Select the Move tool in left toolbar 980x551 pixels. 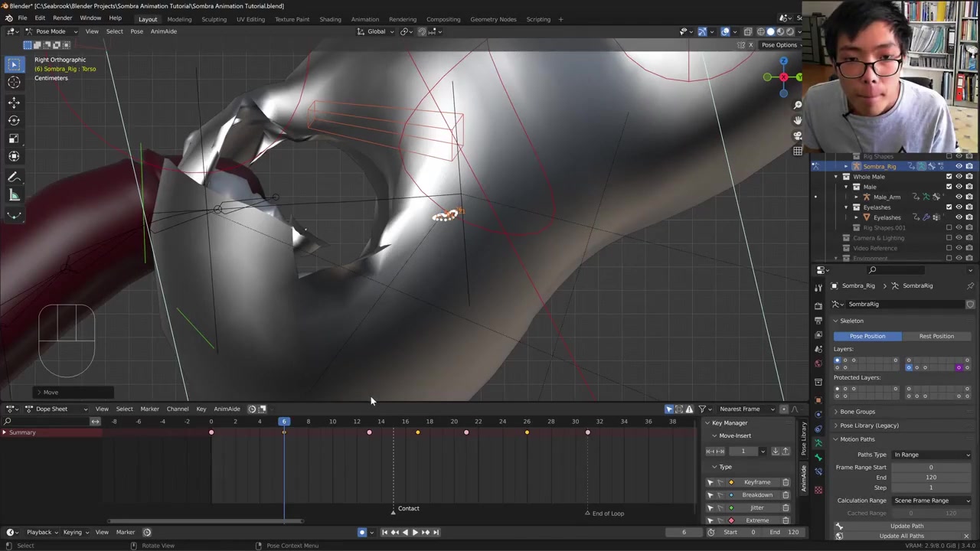pos(14,103)
